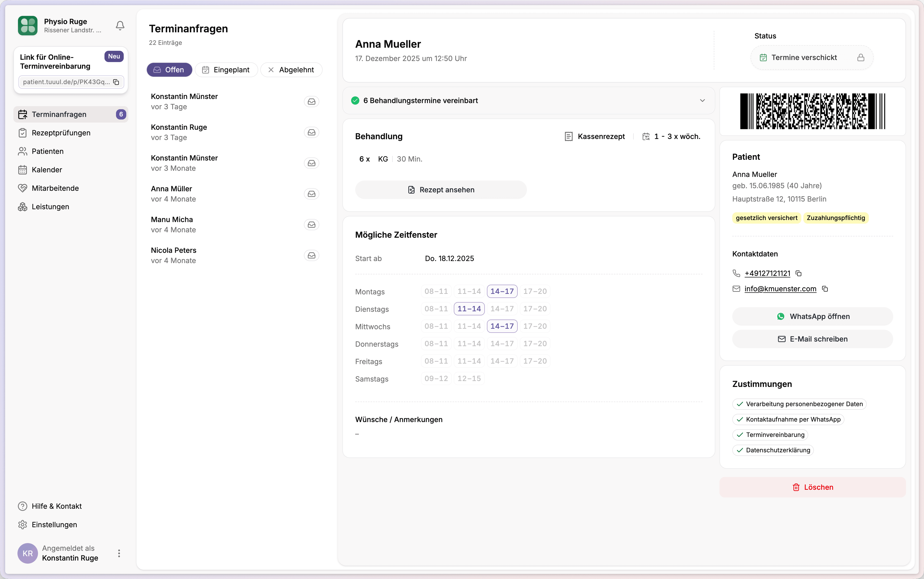
Task: Click inbox icon next to Nicola Peters
Action: [311, 255]
